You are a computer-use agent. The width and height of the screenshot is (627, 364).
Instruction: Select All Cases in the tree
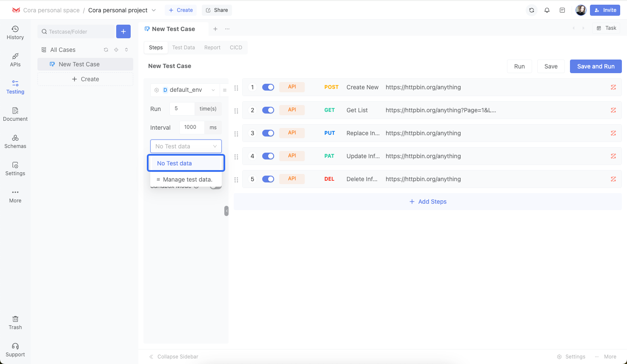tap(63, 50)
